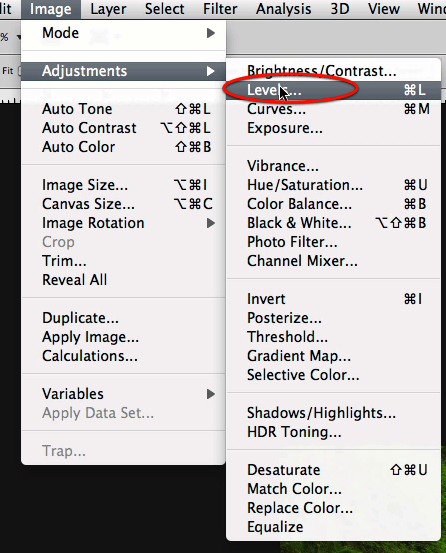Select Hue/Saturation adjustment
This screenshot has height=553, width=446.
[333, 185]
